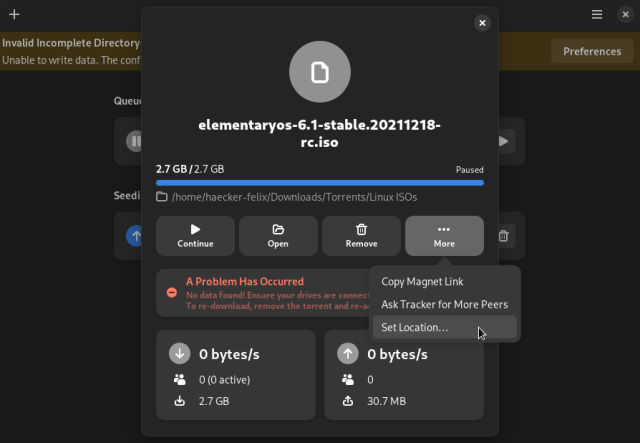Close the main Fragments window
Viewport: 640px width, 443px height.
tap(625, 15)
